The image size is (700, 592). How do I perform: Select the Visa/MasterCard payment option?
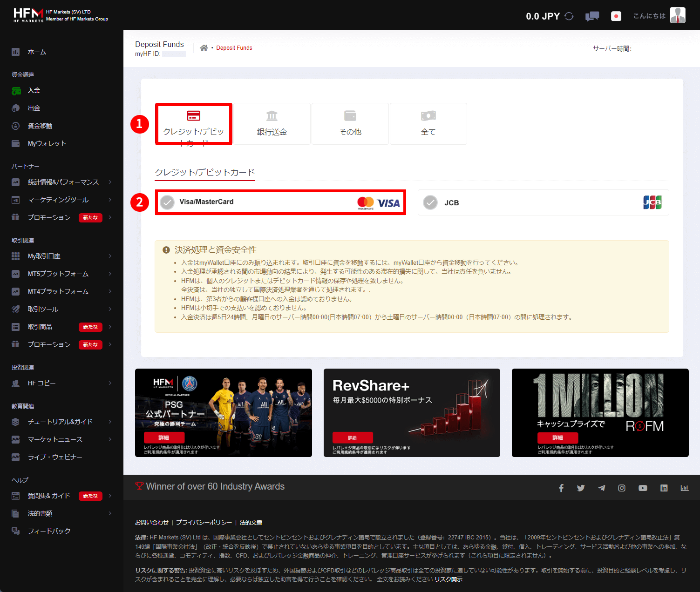pyautogui.click(x=280, y=202)
